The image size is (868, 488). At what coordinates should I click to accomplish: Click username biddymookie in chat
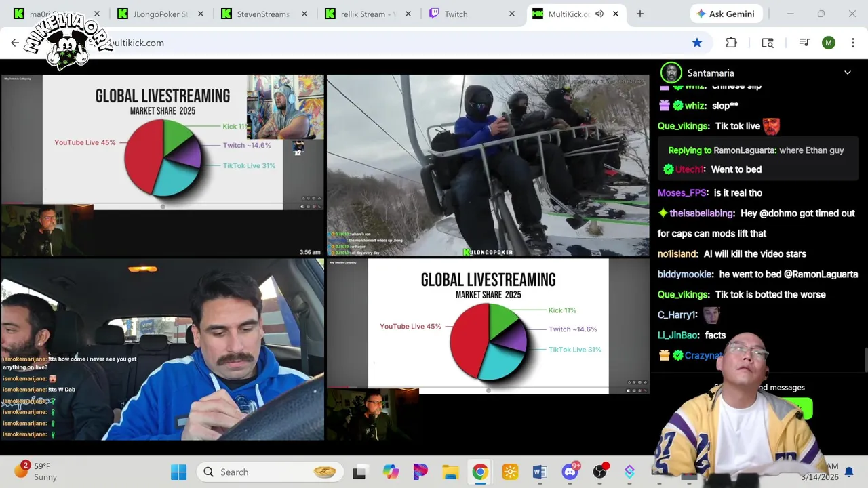tap(685, 274)
